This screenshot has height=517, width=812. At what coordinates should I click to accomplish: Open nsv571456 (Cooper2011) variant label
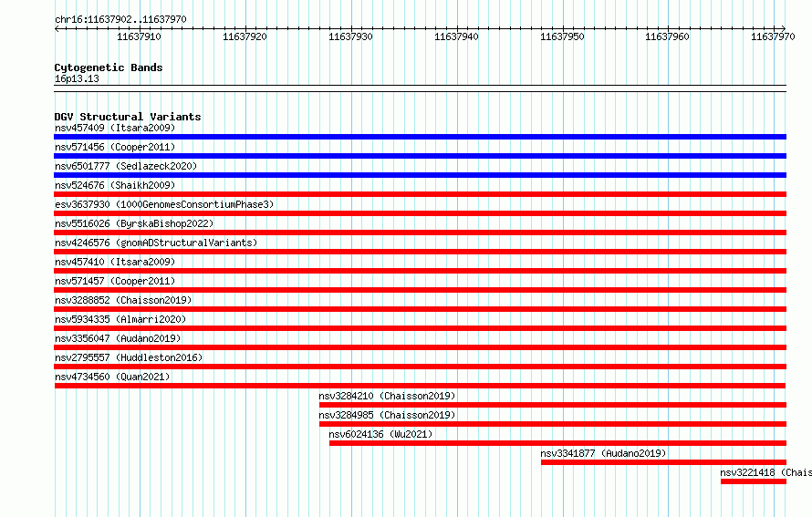[x=115, y=147]
